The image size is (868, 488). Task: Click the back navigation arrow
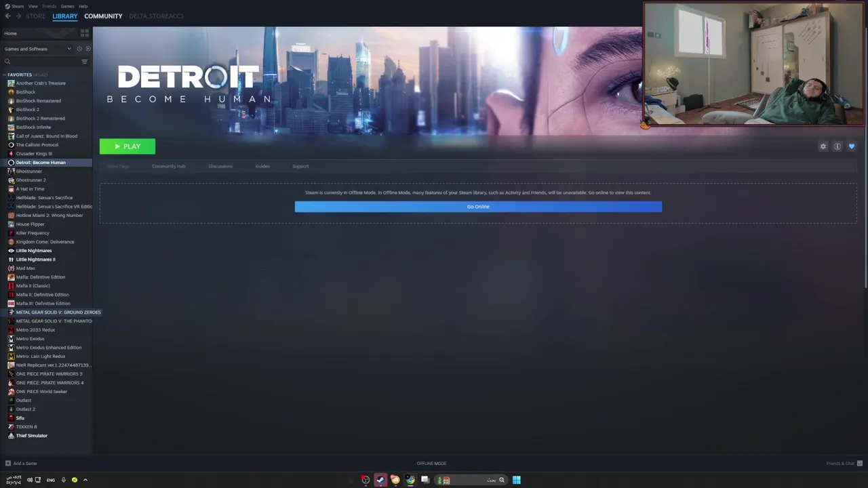click(8, 16)
